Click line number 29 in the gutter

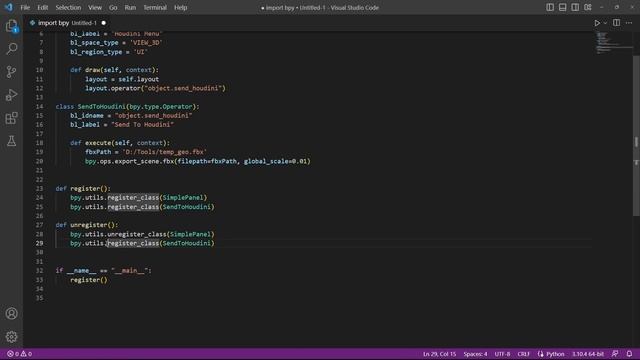[39, 243]
